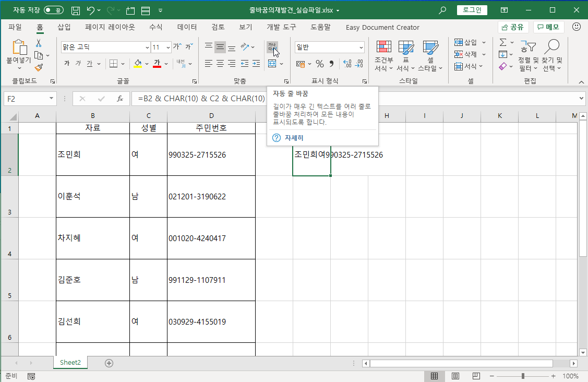Screen dimensions: 588x382
Task: Click the Find and Select magnifier icon
Action: tap(551, 47)
